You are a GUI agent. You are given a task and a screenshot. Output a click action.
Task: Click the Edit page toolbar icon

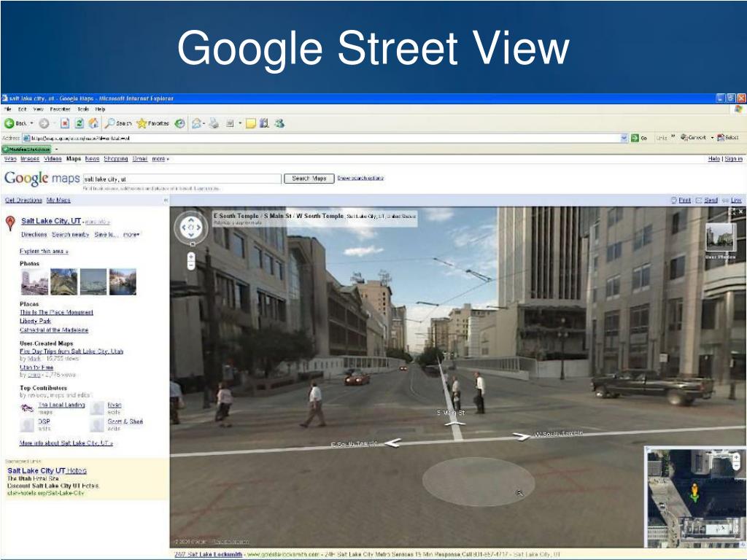[x=230, y=123]
